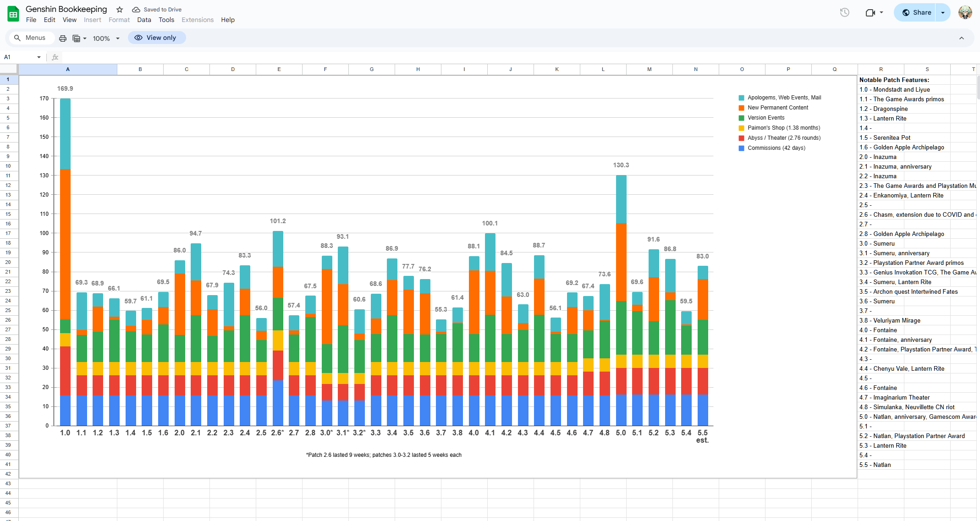Open the View menu
Screen dimensions: 980x521
pos(70,20)
